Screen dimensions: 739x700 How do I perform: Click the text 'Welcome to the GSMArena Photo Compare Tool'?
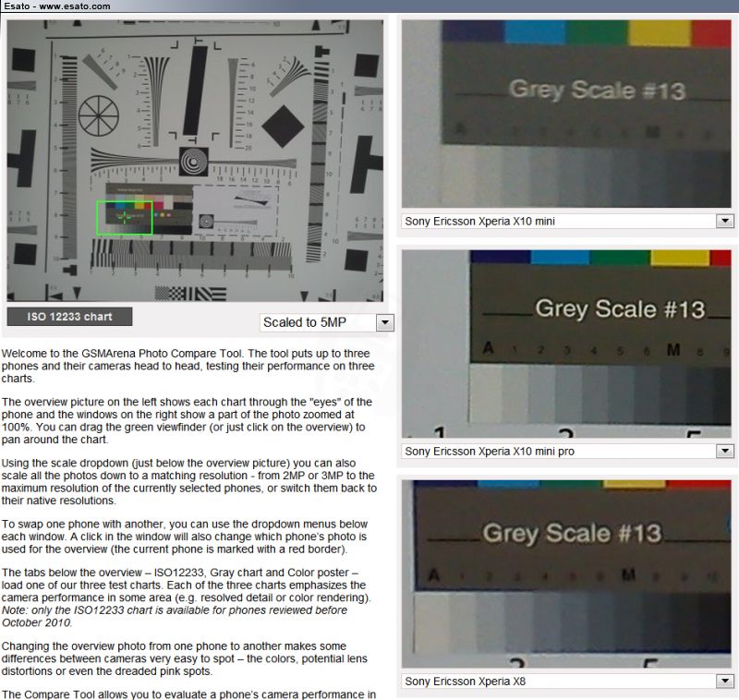[x=123, y=354]
